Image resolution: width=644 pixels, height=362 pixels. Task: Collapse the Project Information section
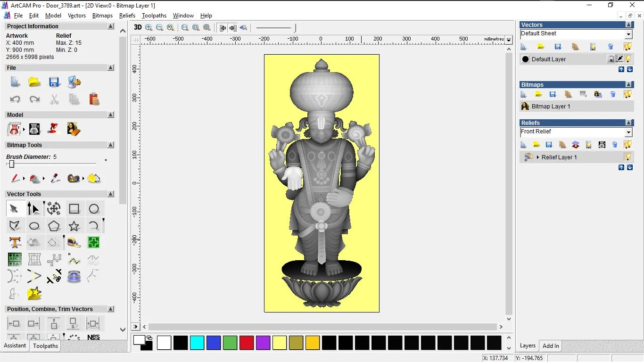(x=111, y=26)
